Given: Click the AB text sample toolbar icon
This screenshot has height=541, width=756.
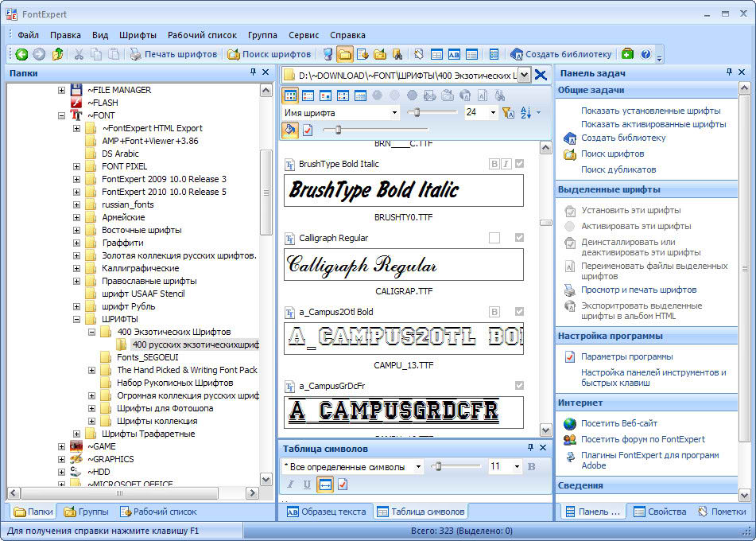Looking at the screenshot, I should point(454,54).
